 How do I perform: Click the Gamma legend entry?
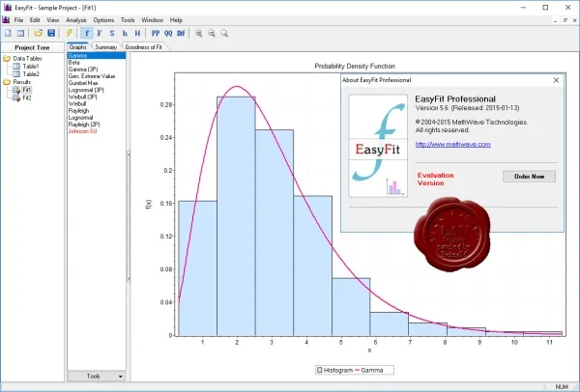369,370
